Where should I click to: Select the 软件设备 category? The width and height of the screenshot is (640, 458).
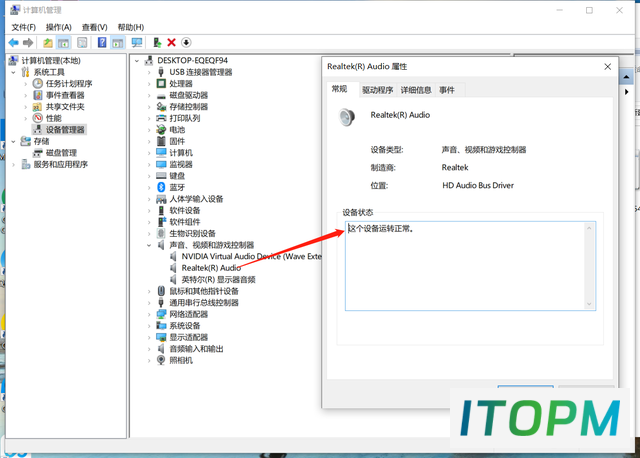[x=185, y=211]
